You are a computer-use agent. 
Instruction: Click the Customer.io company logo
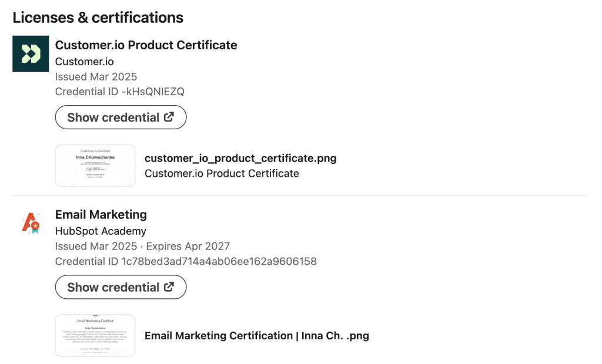[x=31, y=54]
